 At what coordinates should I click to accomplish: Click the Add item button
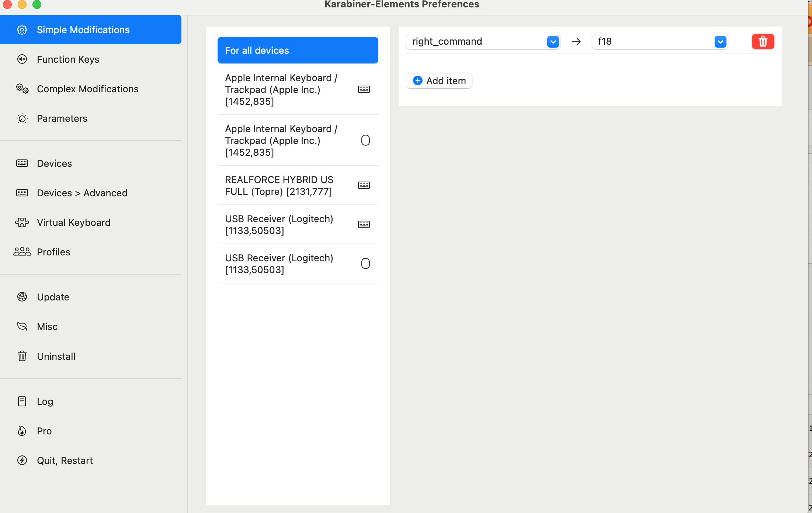(x=439, y=81)
